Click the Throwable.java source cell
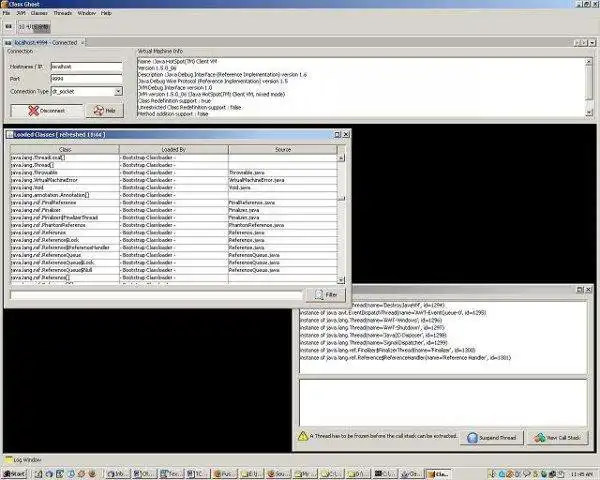The width and height of the screenshot is (600, 480). point(283,173)
